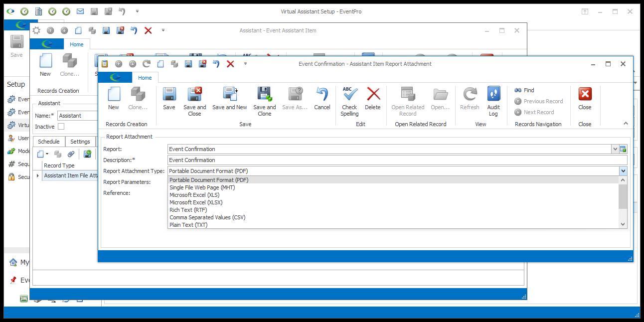The image size is (644, 322).
Task: Click the save-and-close disk in the Event Assistant Item quick toolbar
Action: click(120, 30)
